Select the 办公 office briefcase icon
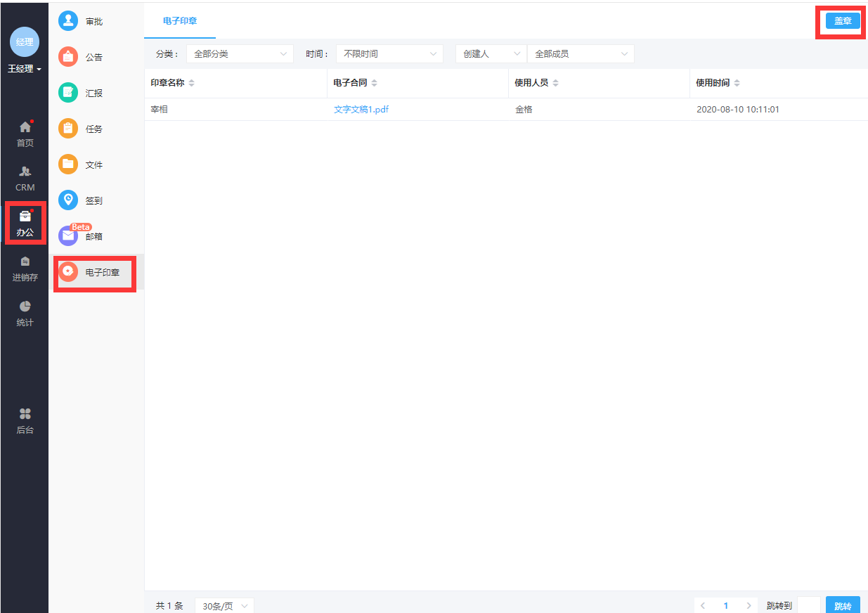The height and width of the screenshot is (613, 868). (25, 216)
